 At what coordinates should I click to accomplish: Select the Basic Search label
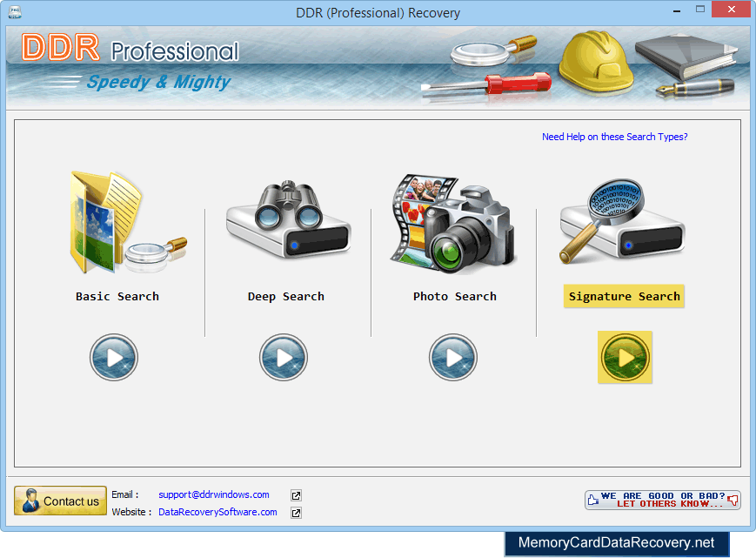click(117, 296)
